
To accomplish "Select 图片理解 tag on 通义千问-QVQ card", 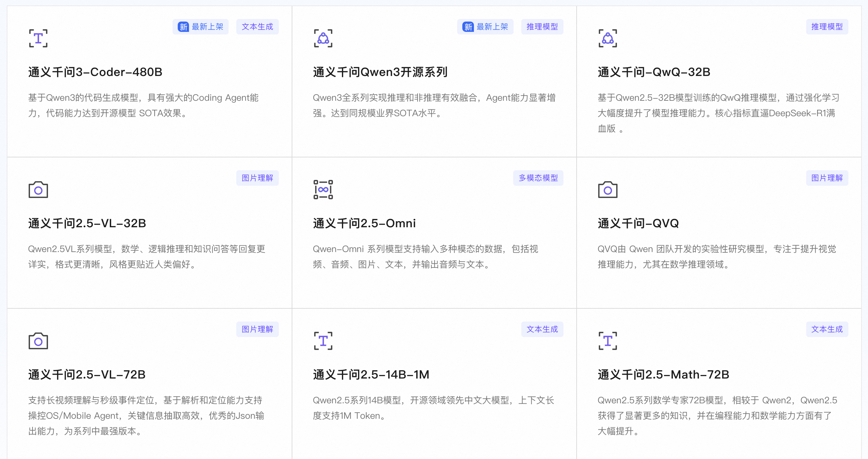I will coord(827,178).
